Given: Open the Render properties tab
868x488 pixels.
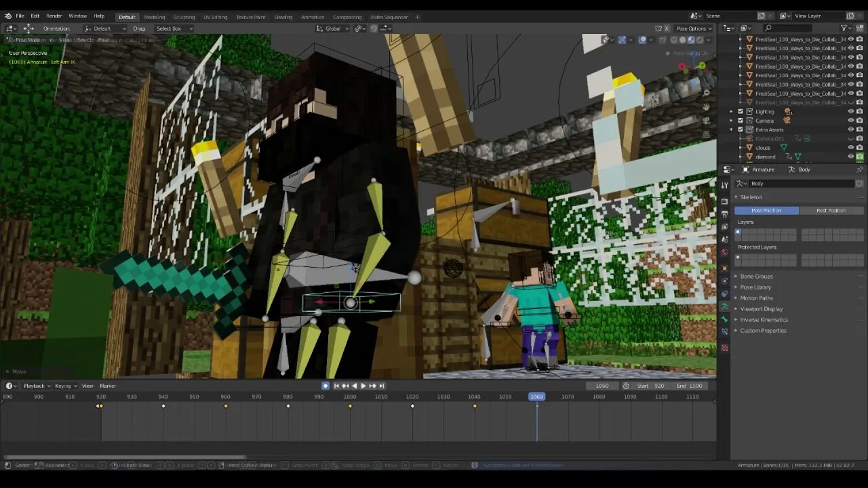Looking at the screenshot, I should (724, 201).
